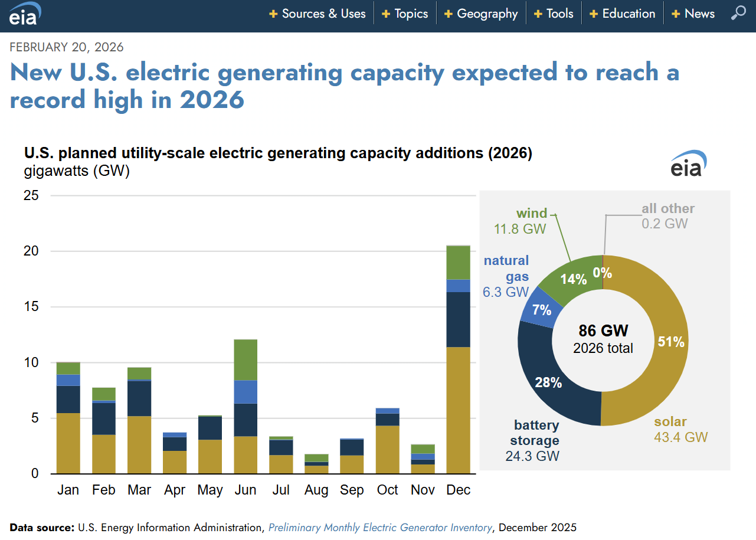
Task: Click the "6.3 GW" natural gas value
Action: click(506, 292)
